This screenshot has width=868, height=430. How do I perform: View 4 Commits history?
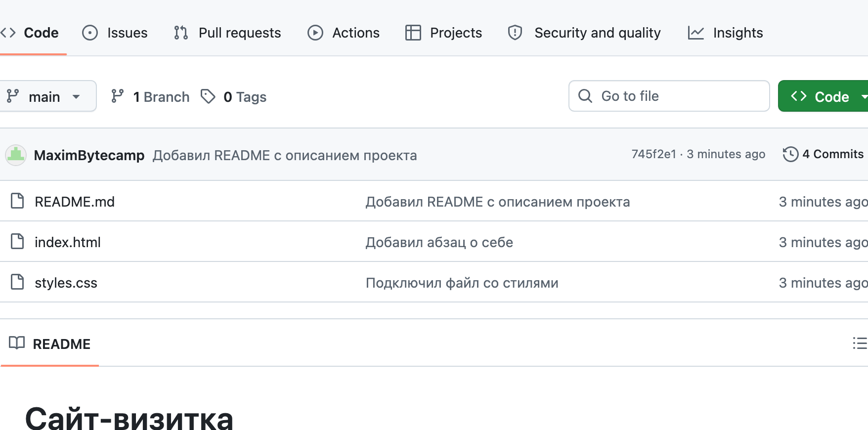tap(824, 154)
